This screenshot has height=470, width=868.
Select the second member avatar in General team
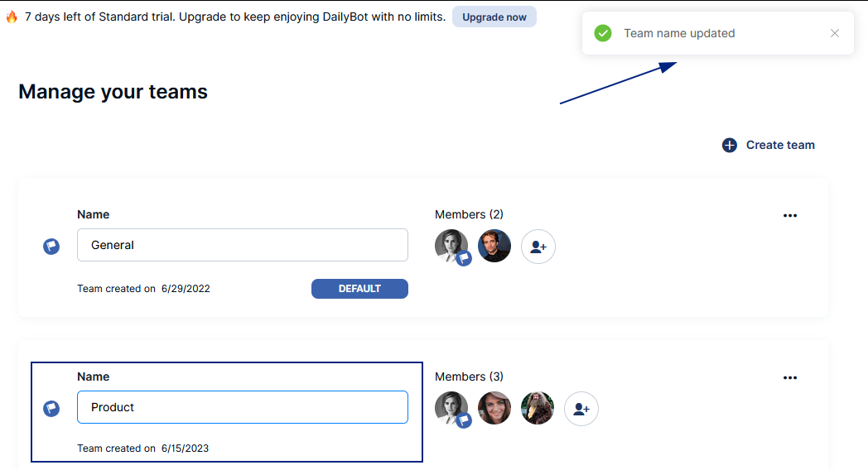[x=494, y=246]
